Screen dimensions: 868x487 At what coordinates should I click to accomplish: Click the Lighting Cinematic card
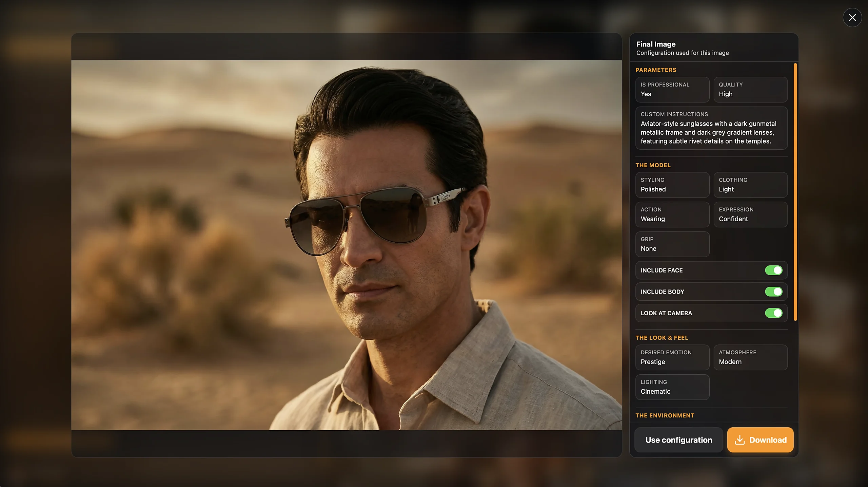click(x=672, y=387)
